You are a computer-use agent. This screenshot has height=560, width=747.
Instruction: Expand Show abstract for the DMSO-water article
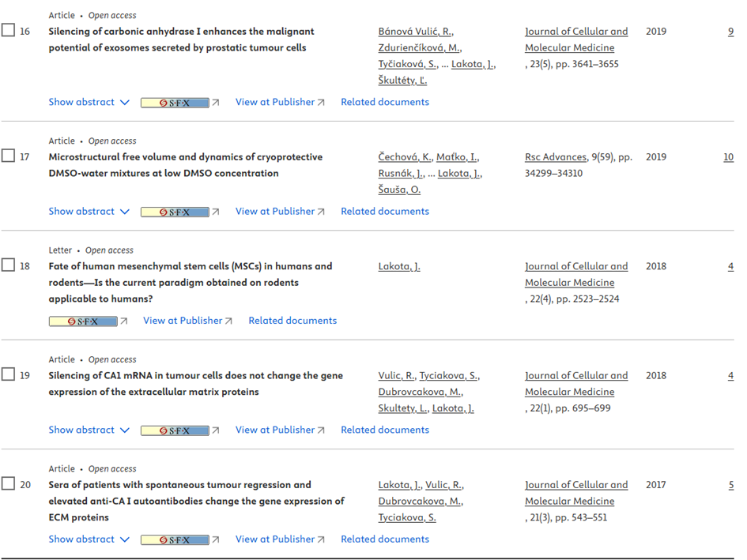(88, 211)
